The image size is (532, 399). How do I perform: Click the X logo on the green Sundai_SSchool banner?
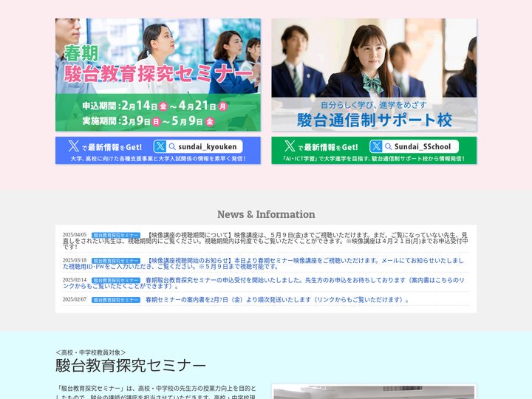(290, 146)
